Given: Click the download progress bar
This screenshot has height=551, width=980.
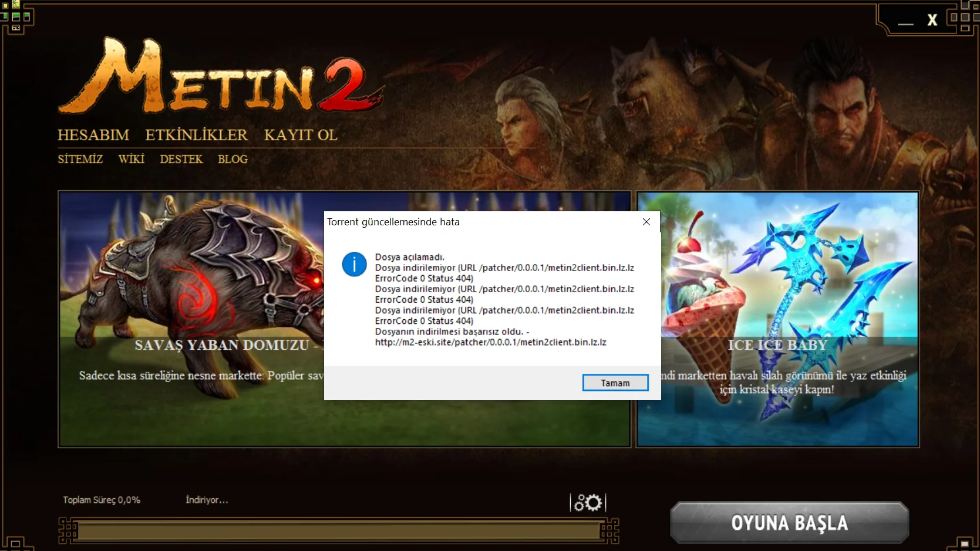Looking at the screenshot, I should (338, 531).
